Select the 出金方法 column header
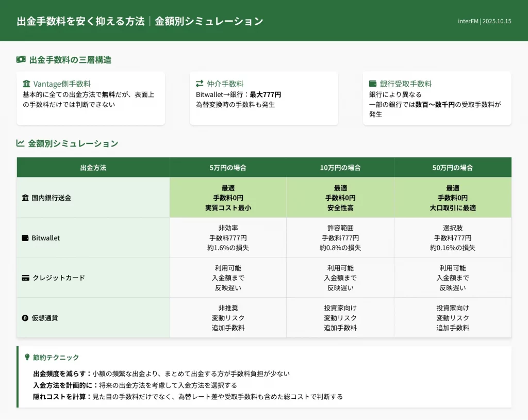The height and width of the screenshot is (420, 528). (93, 168)
